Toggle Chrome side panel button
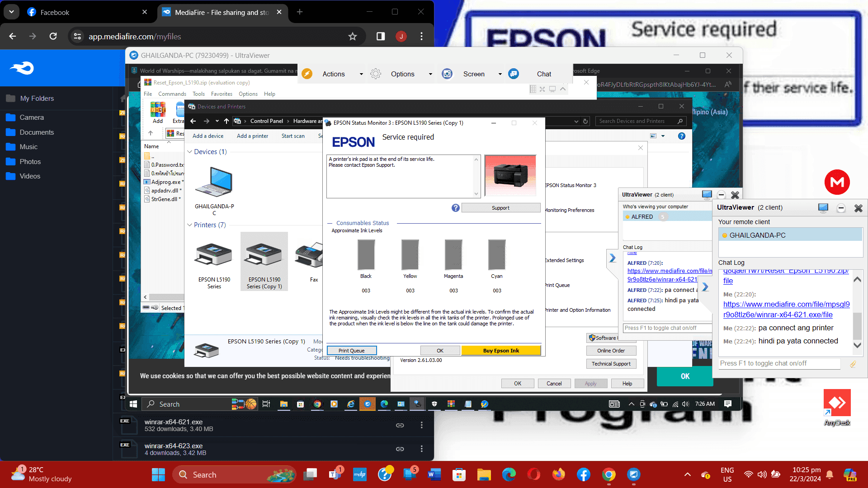868x488 pixels. 381,37
